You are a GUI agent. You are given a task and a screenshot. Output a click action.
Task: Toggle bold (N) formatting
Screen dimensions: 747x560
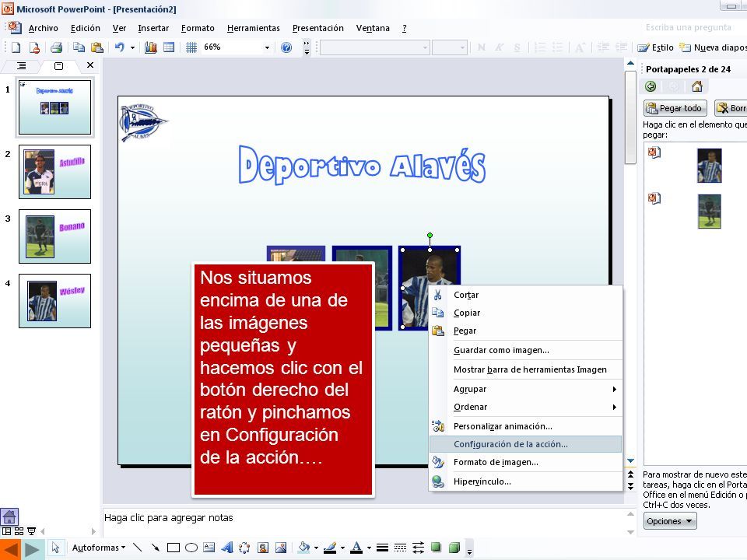point(481,47)
